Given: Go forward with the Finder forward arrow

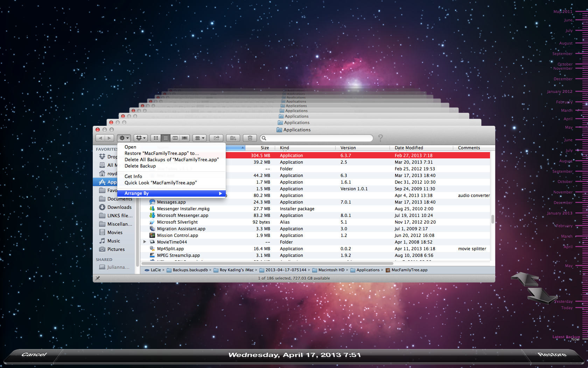Looking at the screenshot, I should (x=109, y=138).
